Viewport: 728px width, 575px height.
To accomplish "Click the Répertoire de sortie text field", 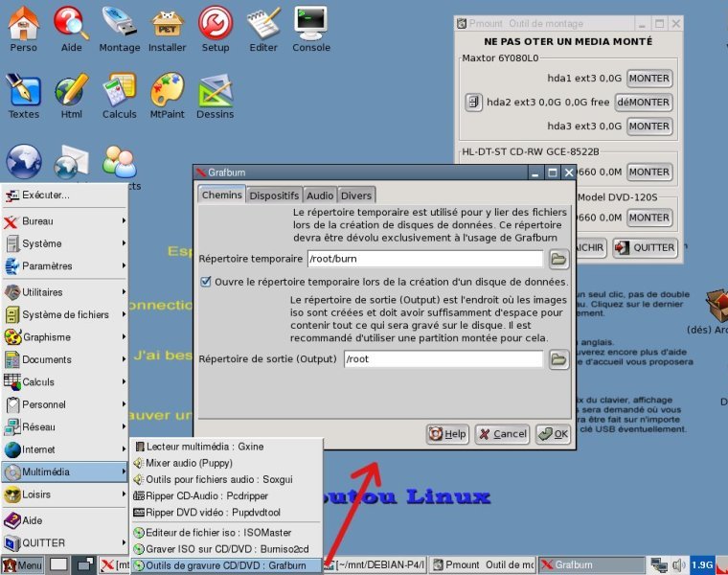I will tap(443, 359).
